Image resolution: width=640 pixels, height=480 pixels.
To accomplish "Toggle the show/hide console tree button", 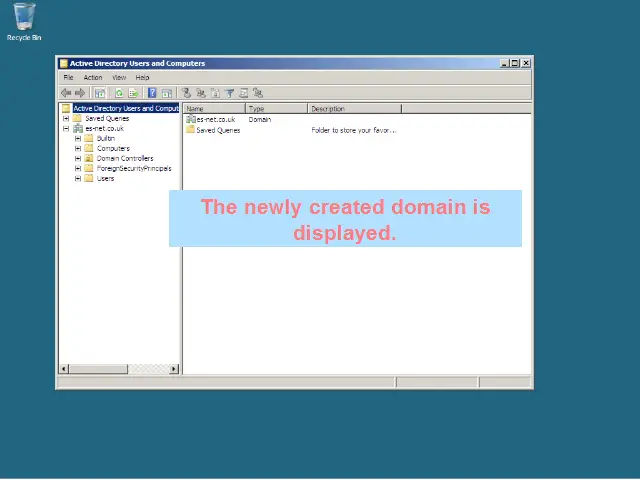I will 100,93.
